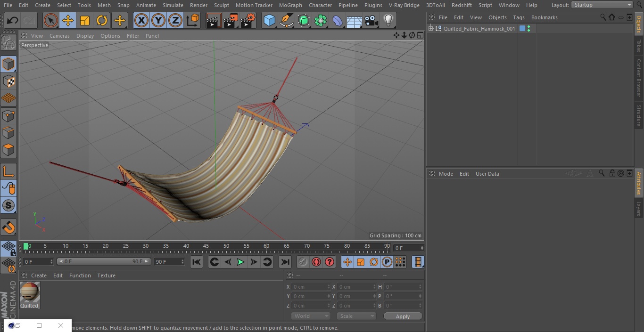Add a Light object

coord(388,20)
